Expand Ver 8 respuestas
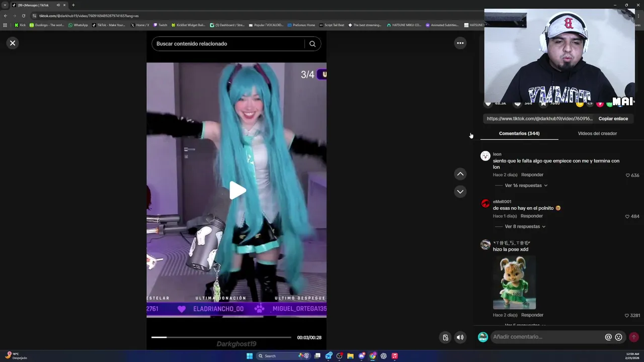 pyautogui.click(x=525, y=227)
